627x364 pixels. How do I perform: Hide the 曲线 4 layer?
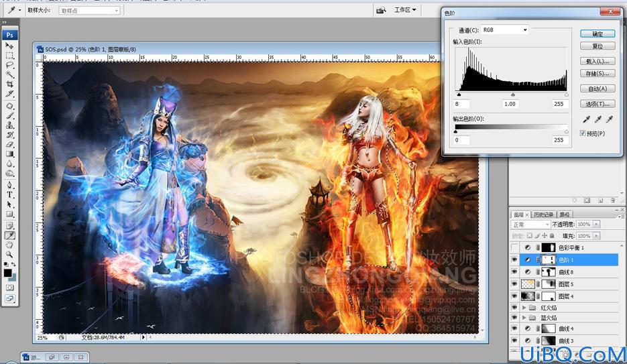pyautogui.click(x=514, y=328)
